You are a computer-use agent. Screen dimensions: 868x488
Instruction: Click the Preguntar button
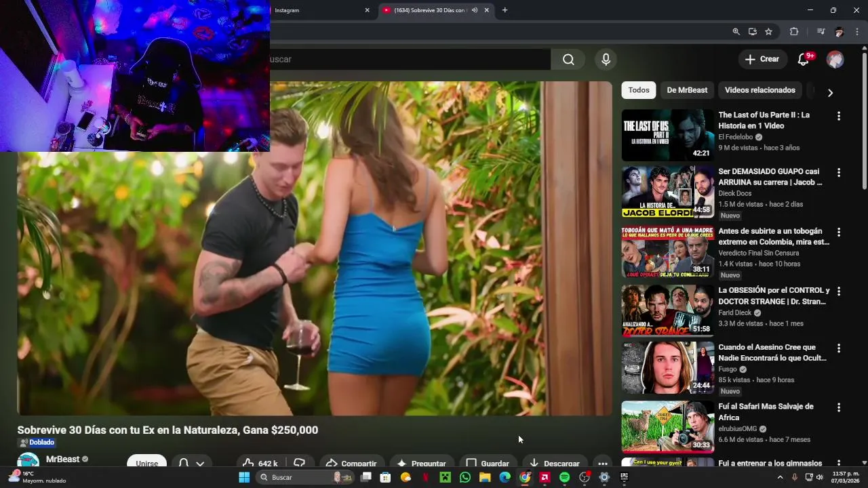tap(422, 462)
